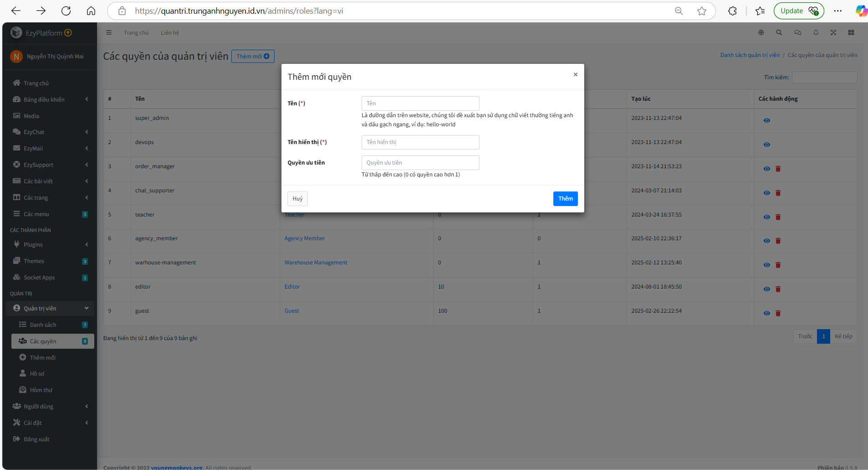This screenshot has width=868, height=470.
Task: Expand EzySupport sidebar menu
Action: pyautogui.click(x=50, y=165)
